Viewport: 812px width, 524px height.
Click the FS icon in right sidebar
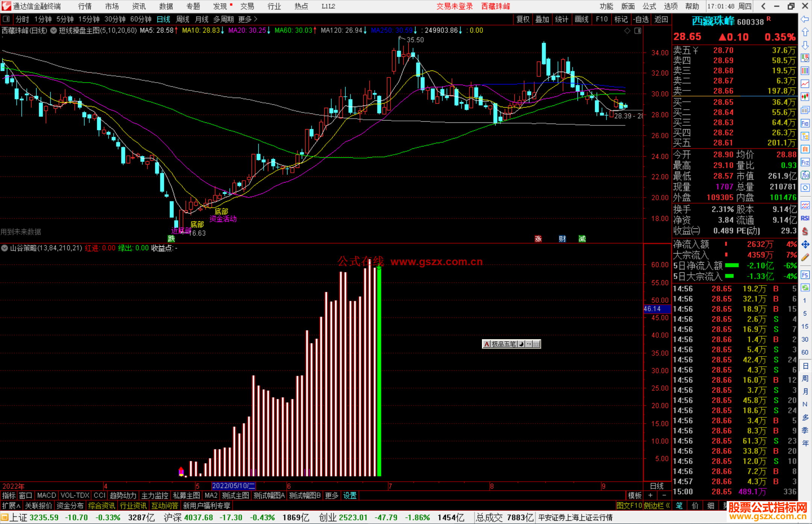click(x=805, y=275)
